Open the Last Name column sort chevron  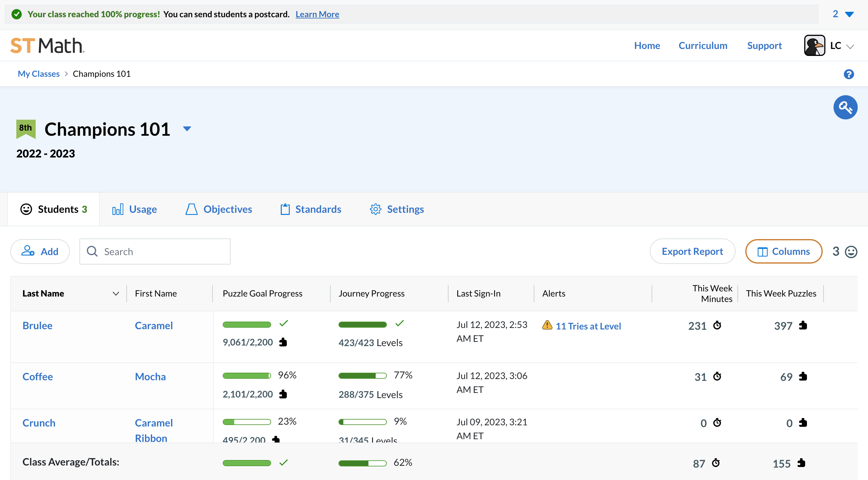115,293
